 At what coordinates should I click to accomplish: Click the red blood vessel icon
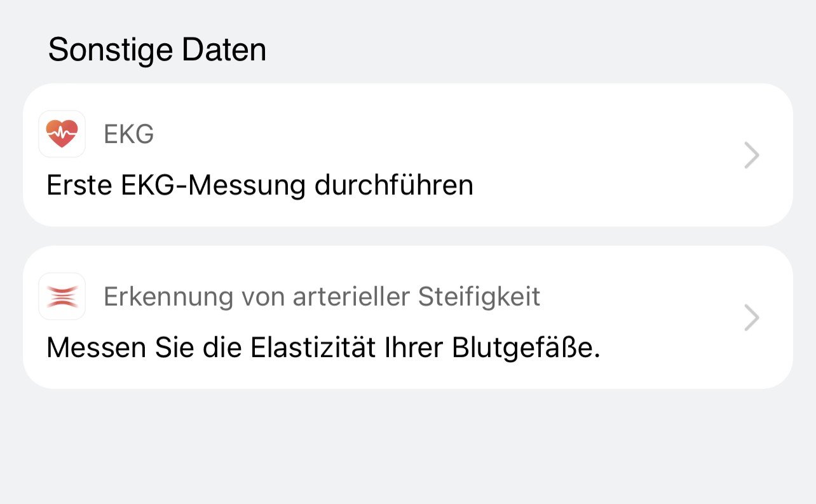(62, 296)
